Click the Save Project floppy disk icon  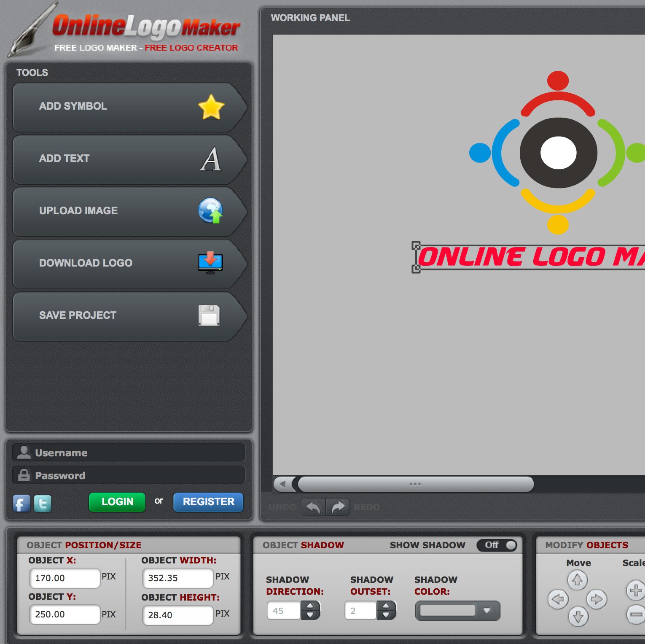coord(209,315)
